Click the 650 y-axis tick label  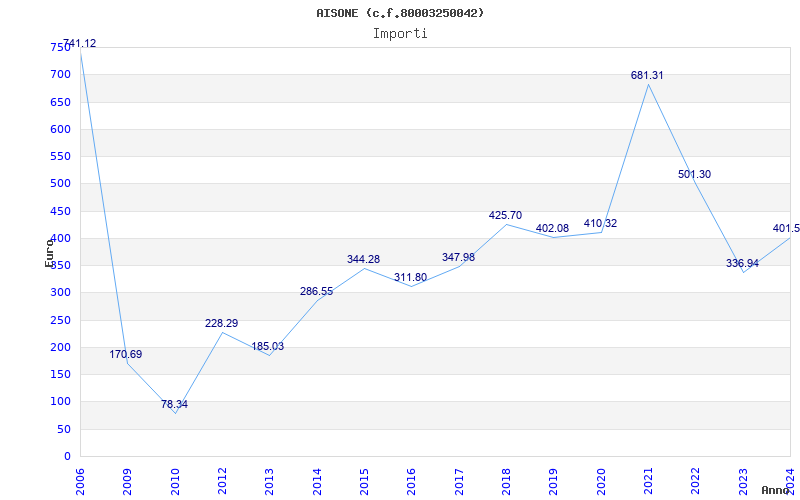(60, 102)
